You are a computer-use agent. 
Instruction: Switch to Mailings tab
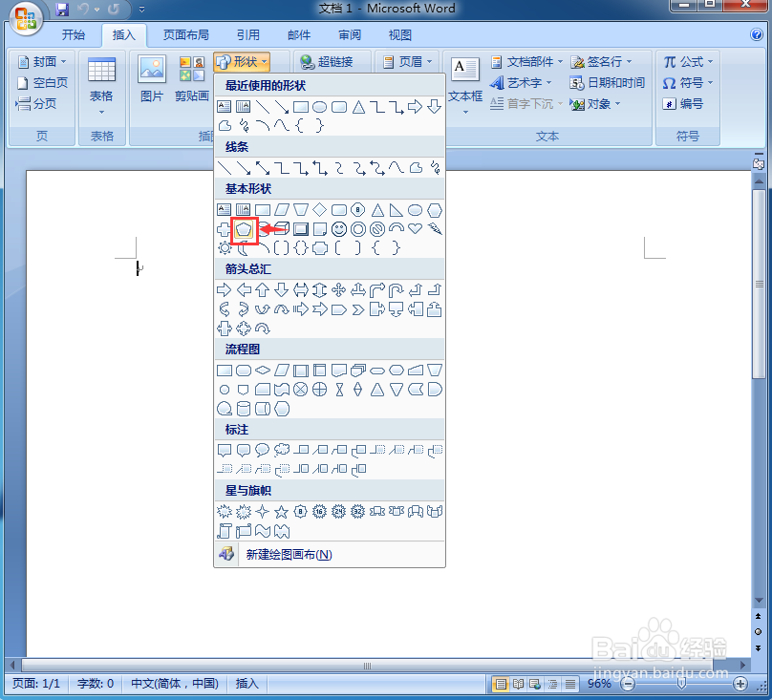(x=299, y=35)
